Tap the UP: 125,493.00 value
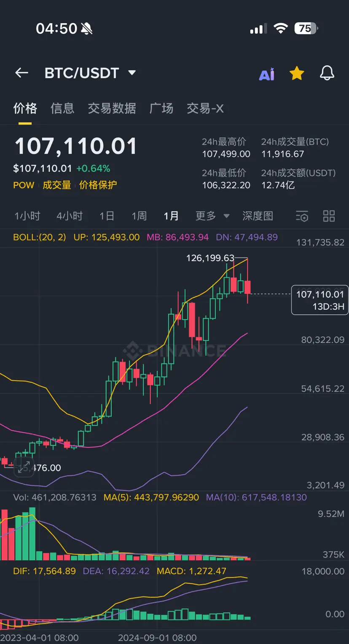 [x=107, y=237]
